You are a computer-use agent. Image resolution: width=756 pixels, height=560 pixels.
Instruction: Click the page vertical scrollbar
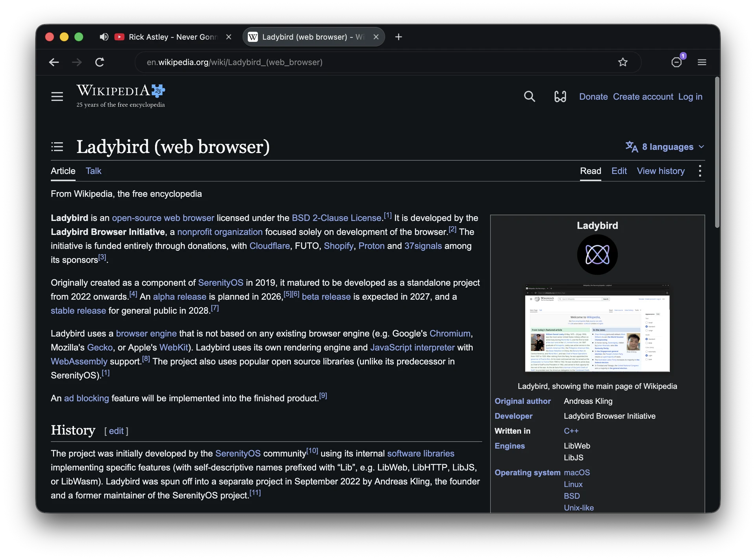pos(717,152)
